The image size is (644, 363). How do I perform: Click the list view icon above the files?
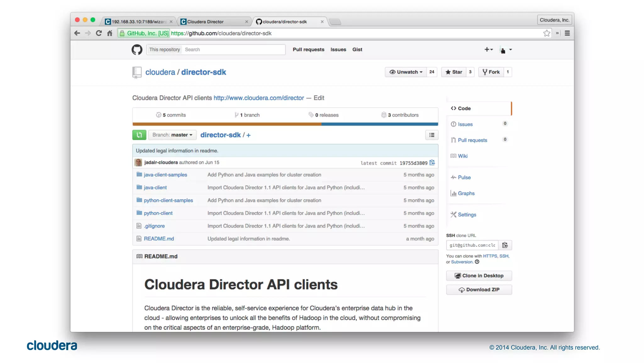coord(432,135)
